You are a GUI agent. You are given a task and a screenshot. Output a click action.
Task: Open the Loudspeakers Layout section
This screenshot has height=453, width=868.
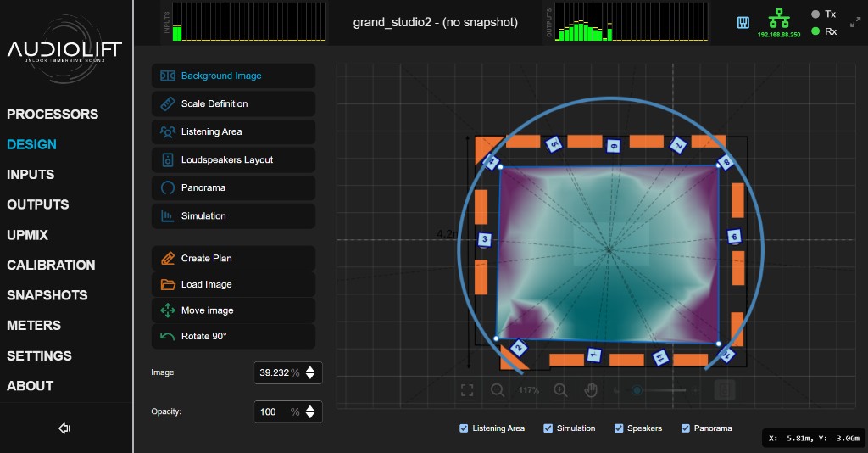(x=233, y=159)
